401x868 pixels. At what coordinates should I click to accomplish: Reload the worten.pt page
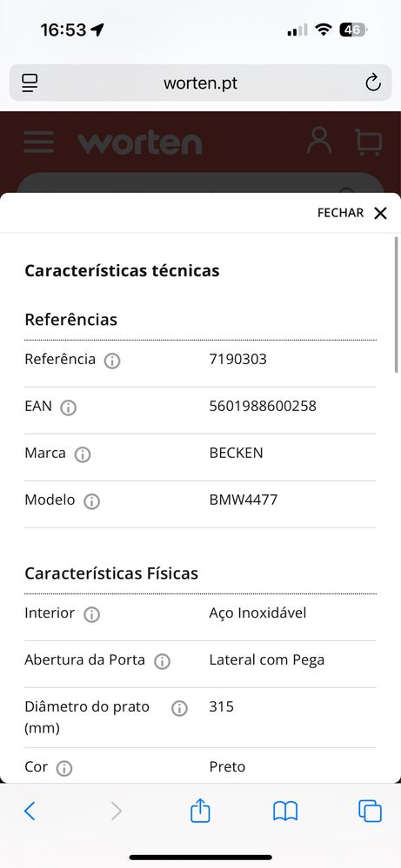[373, 83]
